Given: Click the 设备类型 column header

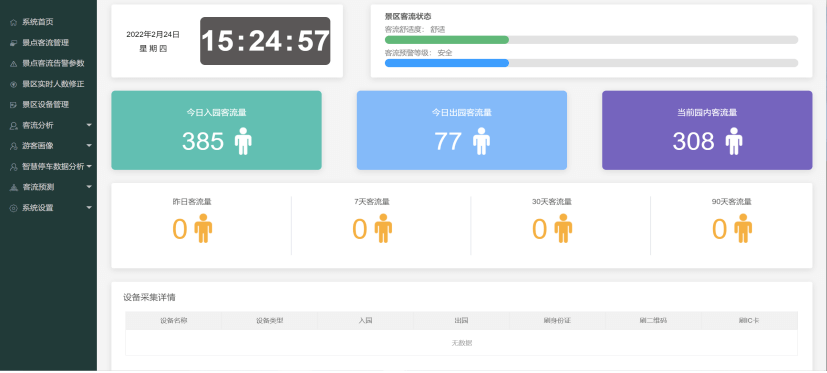Looking at the screenshot, I should [270, 320].
